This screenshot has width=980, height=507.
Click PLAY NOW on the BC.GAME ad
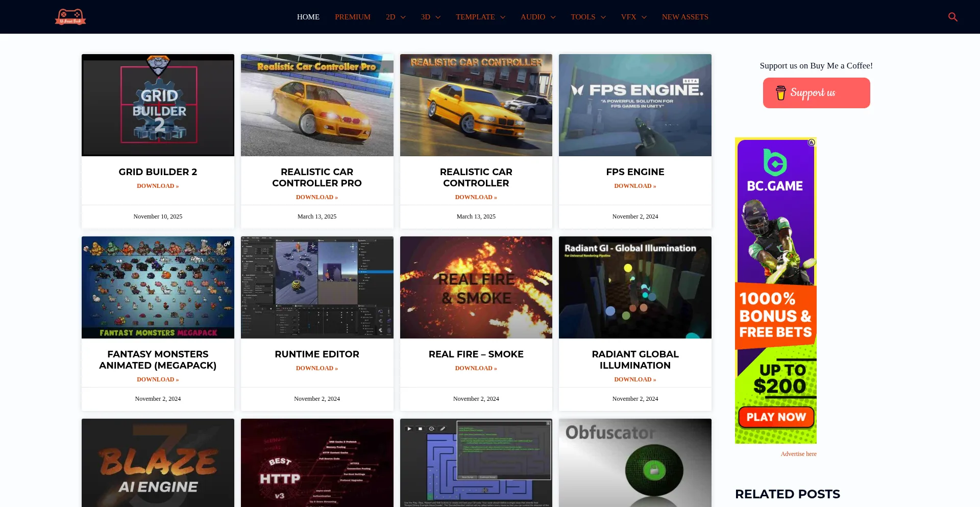776,417
